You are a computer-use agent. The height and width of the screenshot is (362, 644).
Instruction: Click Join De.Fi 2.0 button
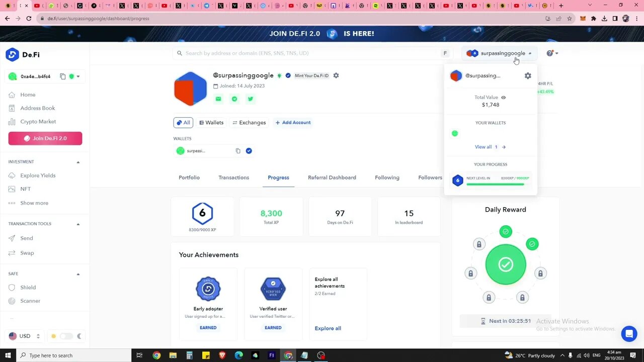click(45, 138)
